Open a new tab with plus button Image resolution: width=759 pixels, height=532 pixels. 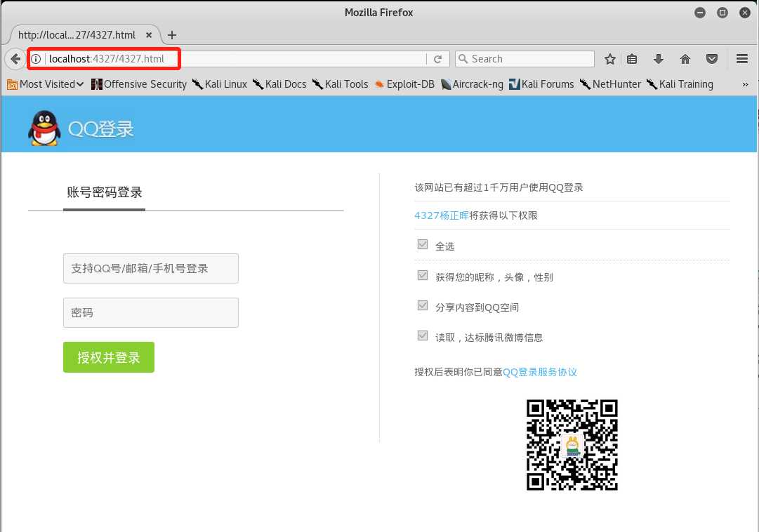coord(172,35)
